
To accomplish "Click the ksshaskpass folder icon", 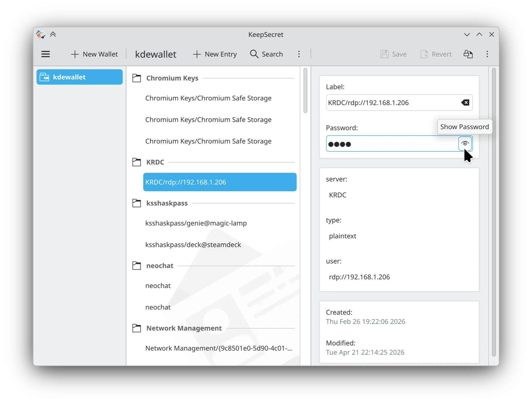I will click(137, 203).
